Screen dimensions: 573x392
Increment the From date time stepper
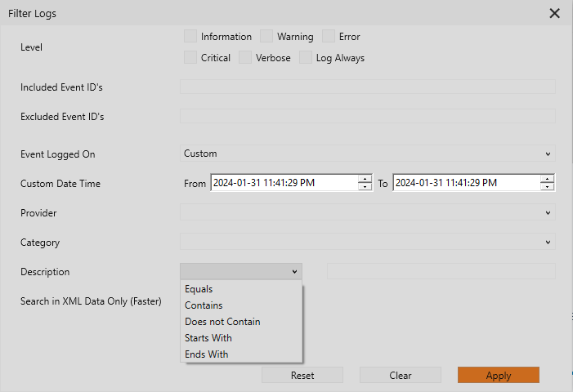[365, 179]
